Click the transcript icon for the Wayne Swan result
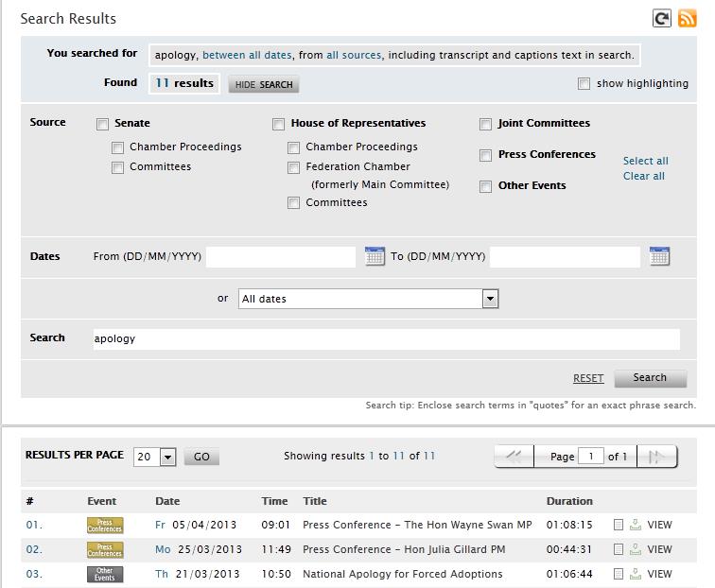 (x=618, y=525)
